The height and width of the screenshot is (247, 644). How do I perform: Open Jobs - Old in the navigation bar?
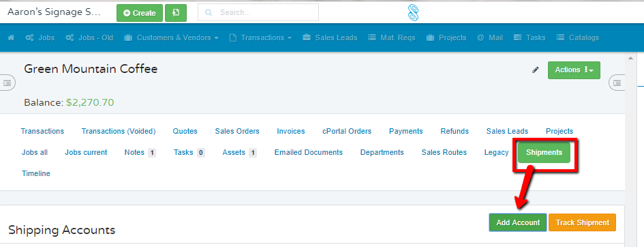click(x=89, y=38)
